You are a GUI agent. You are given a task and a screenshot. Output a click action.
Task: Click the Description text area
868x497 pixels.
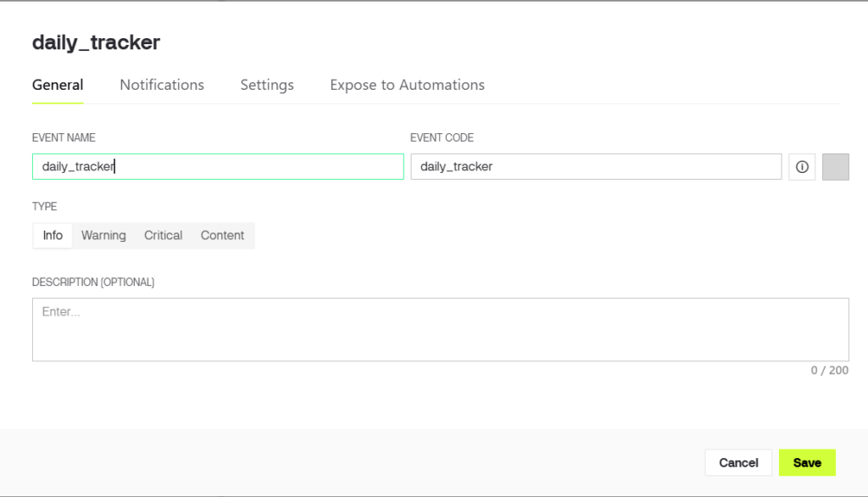441,330
